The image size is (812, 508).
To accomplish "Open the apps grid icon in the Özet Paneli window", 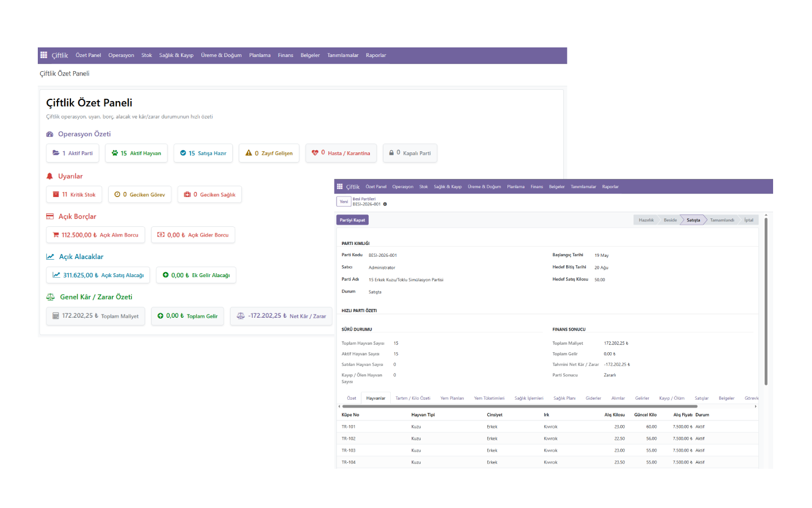I will [43, 55].
